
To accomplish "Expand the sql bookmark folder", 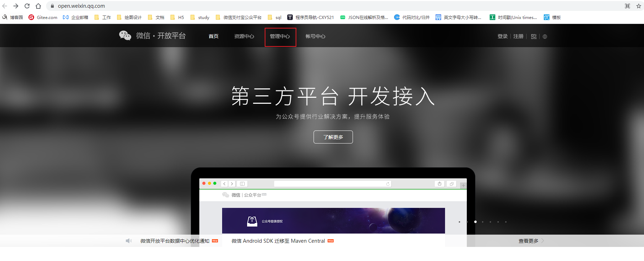I will 275,17.
